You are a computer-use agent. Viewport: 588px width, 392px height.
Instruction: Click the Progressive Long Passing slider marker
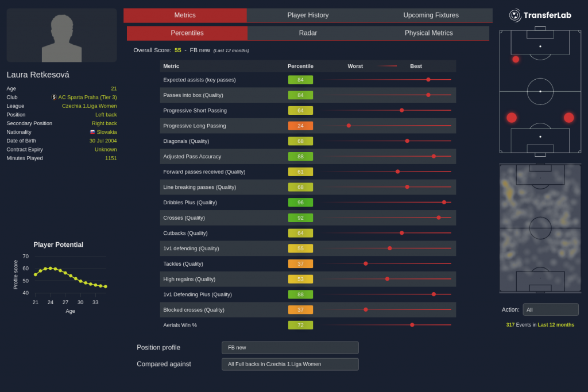[x=349, y=126]
